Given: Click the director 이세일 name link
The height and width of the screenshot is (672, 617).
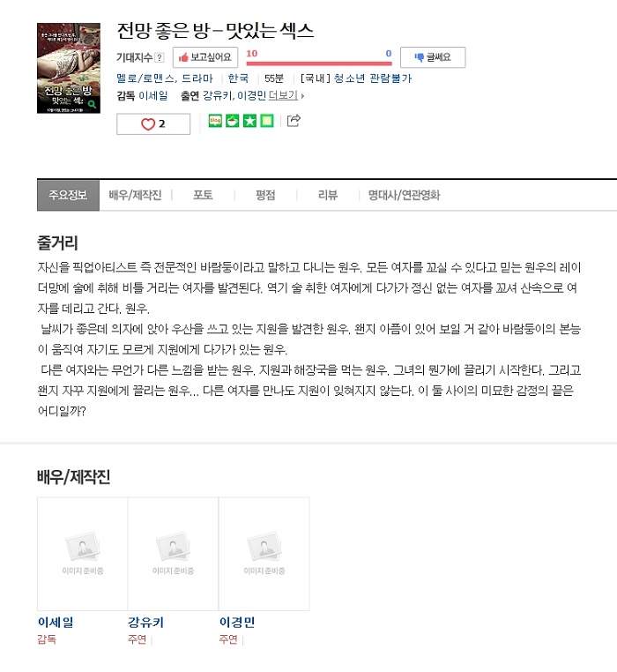Looking at the screenshot, I should [x=153, y=95].
